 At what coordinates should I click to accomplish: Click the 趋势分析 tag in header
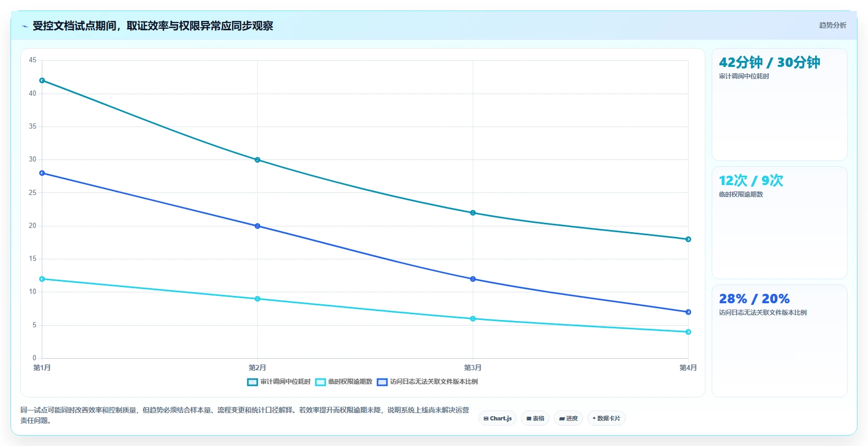(832, 25)
